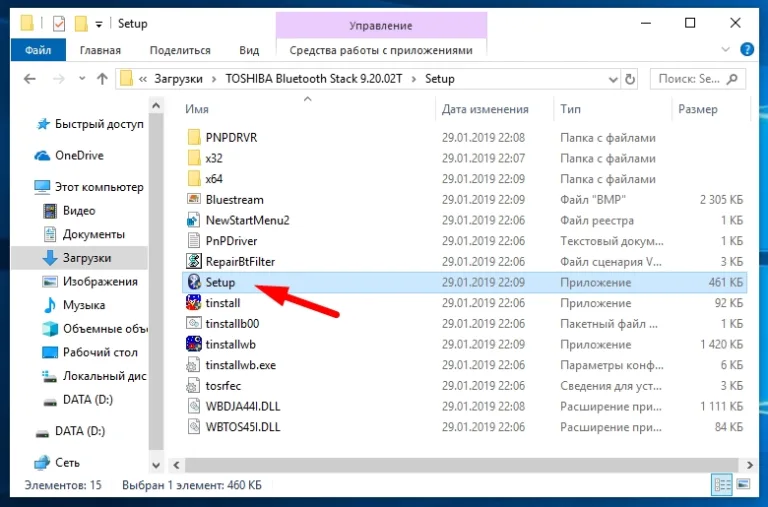The width and height of the screenshot is (768, 507).
Task: Open the Поделиться ribbon tab
Action: coord(180,50)
